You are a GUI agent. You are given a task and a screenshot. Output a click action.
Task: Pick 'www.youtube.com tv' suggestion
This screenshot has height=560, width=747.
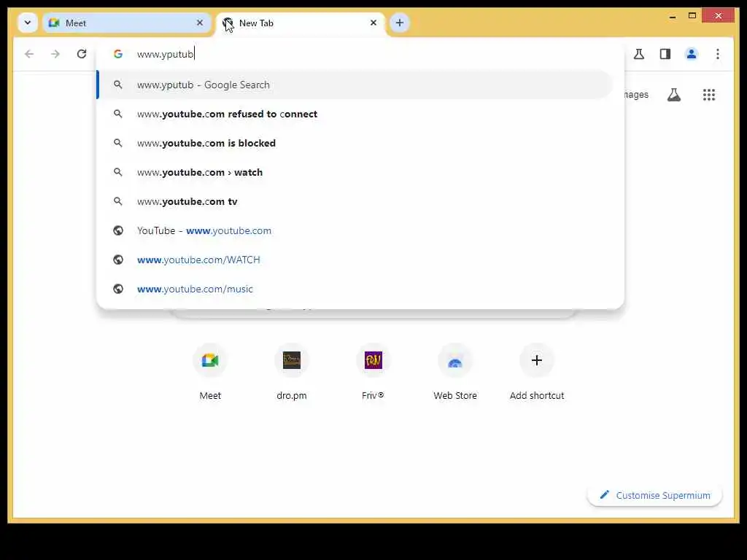coord(355,201)
